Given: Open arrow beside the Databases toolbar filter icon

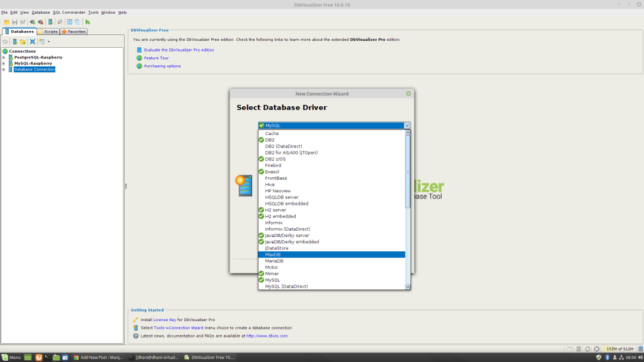Looking at the screenshot, I should click(x=48, y=41).
